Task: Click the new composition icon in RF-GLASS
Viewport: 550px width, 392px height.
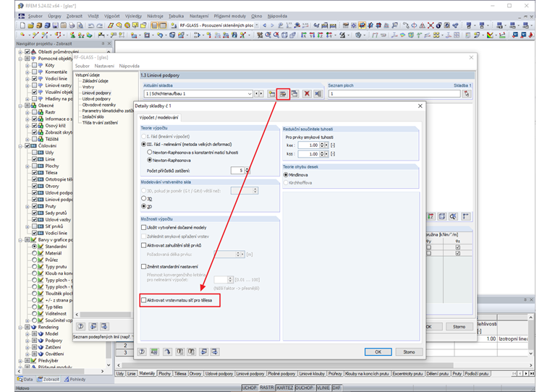Action: click(x=271, y=93)
